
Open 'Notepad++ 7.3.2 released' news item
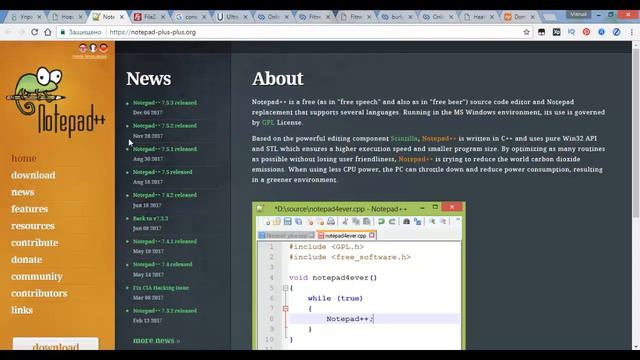click(164, 311)
